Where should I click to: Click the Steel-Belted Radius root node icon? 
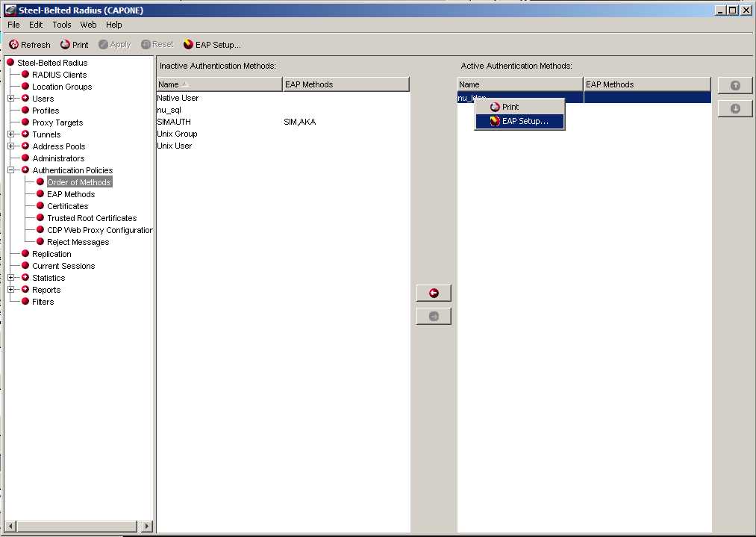tap(11, 63)
